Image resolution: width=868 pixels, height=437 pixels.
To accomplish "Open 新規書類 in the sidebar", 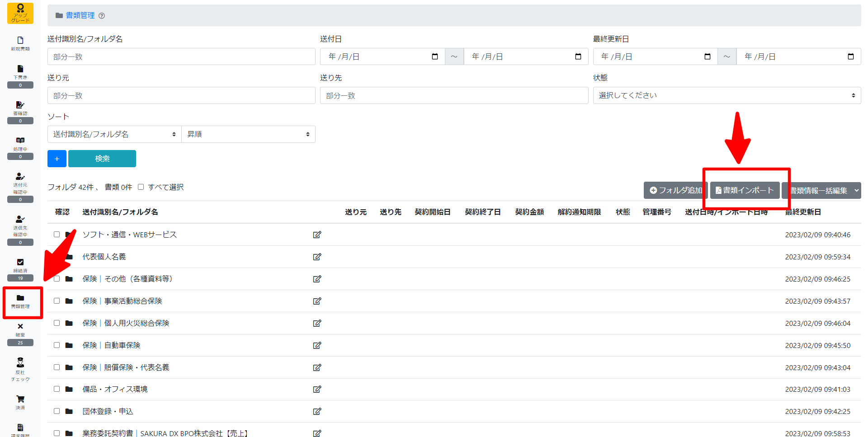I will click(20, 43).
